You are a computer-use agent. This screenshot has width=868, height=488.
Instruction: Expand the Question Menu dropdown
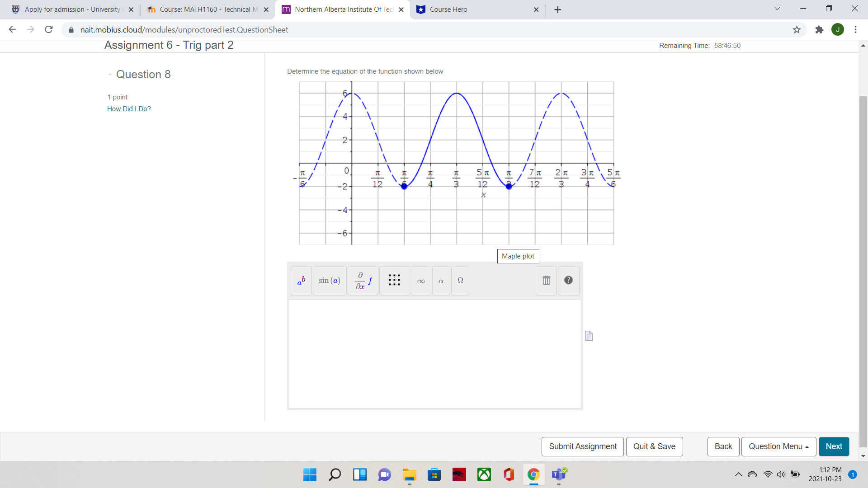[778, 446]
